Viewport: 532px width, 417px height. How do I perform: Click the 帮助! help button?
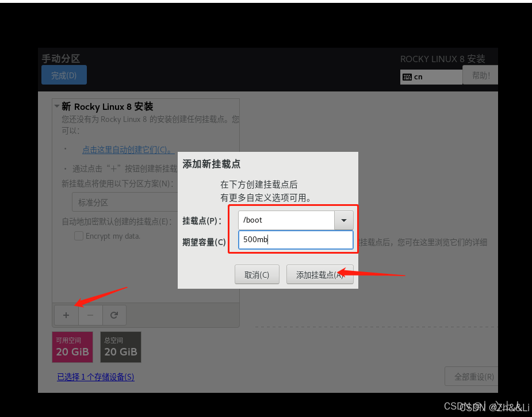[480, 75]
